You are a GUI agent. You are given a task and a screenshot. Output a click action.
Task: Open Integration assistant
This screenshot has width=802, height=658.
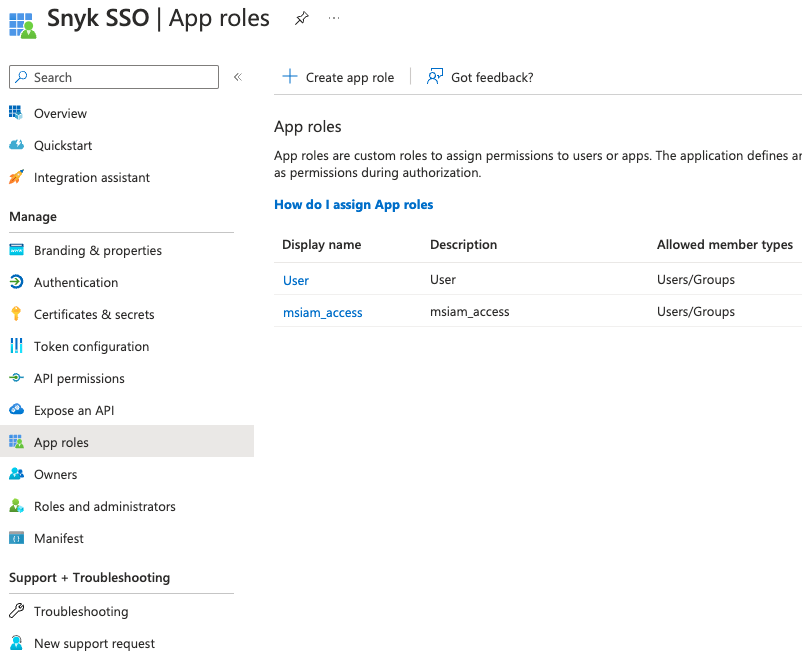click(92, 178)
